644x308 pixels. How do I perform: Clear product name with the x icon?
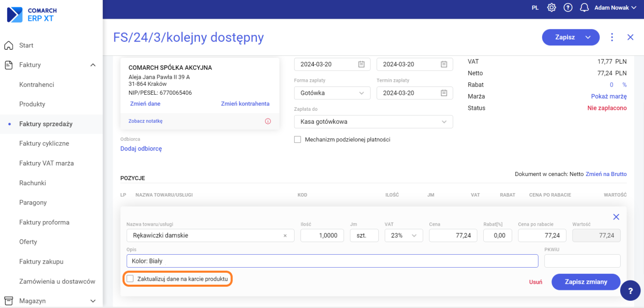(285, 236)
